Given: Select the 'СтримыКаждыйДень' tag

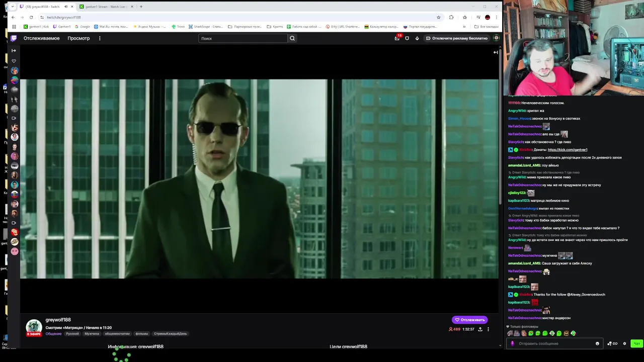Looking at the screenshot, I should (x=171, y=334).
